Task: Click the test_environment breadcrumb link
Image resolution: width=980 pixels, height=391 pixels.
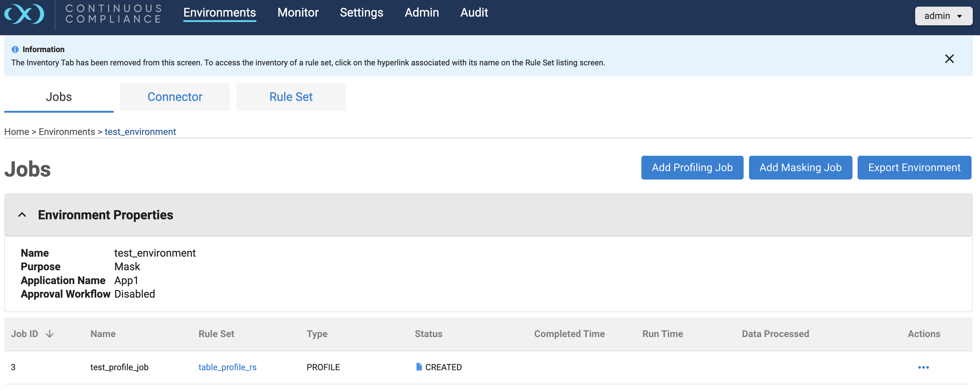Action: coord(140,132)
